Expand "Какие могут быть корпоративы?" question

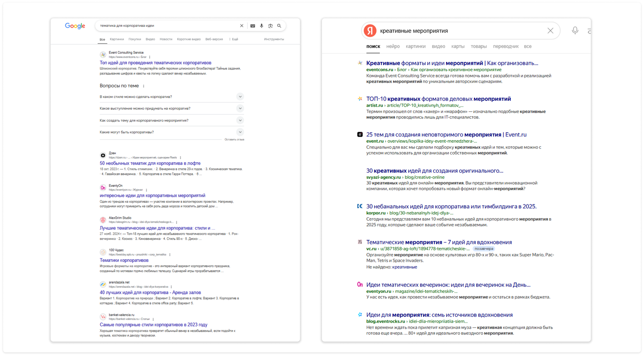[x=240, y=132]
